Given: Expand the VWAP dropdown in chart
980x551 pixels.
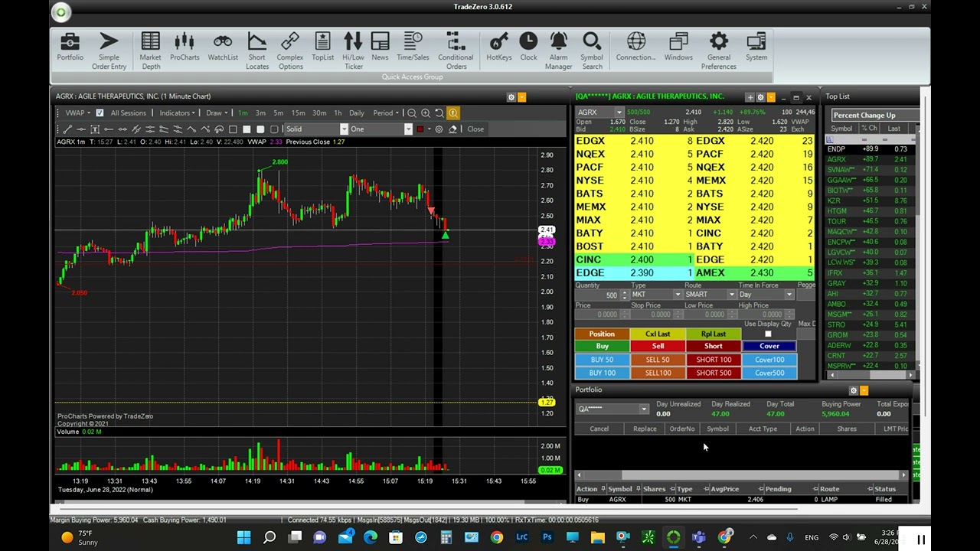Looking at the screenshot, I should (77, 113).
